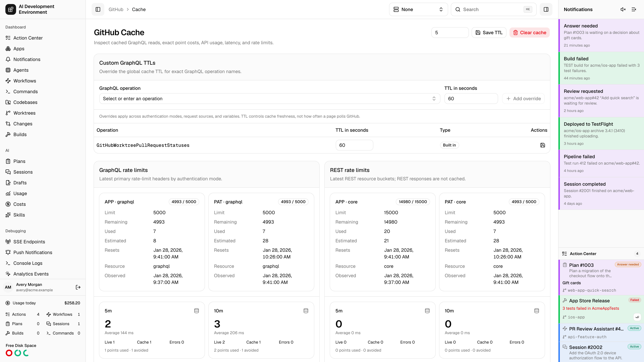This screenshot has height=362, width=644.
Task: Click the database icon on APP graphql 5m card
Action: click(x=197, y=311)
